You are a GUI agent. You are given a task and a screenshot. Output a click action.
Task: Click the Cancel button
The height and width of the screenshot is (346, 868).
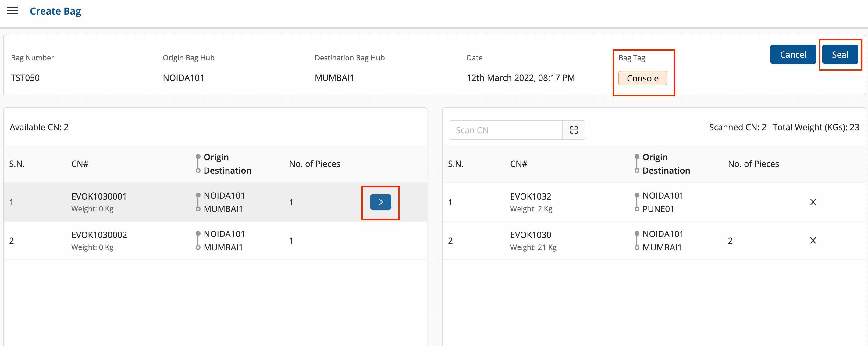coord(792,55)
